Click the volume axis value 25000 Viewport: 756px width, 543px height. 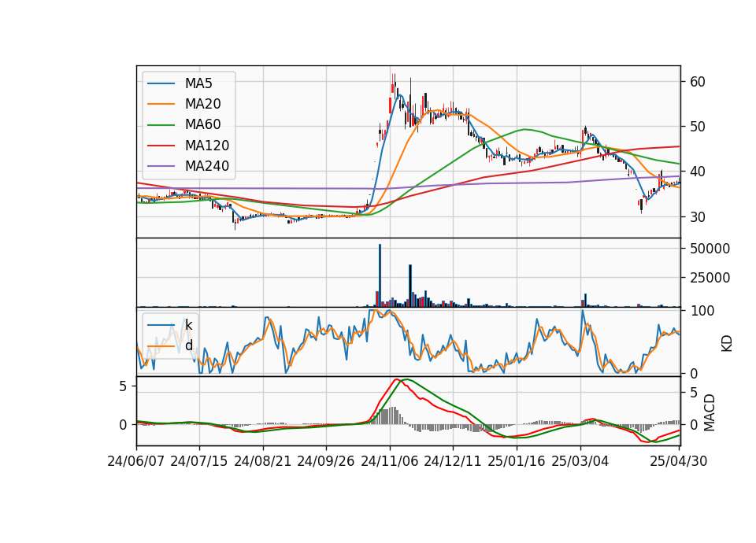pos(710,278)
